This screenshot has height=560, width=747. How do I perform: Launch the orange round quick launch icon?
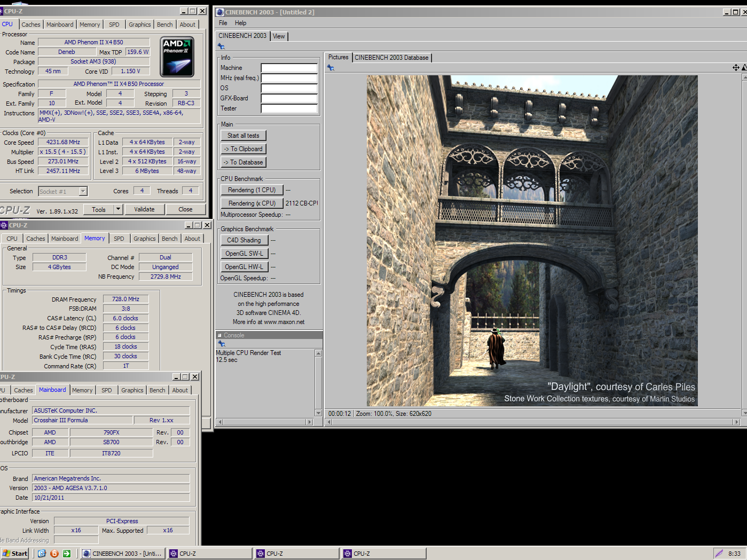54,554
